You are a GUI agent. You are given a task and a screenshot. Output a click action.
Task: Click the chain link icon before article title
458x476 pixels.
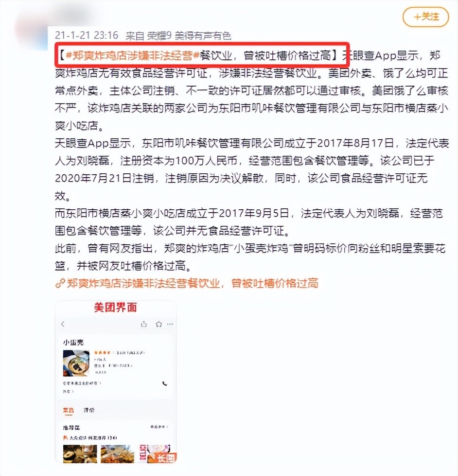pyautogui.click(x=60, y=284)
